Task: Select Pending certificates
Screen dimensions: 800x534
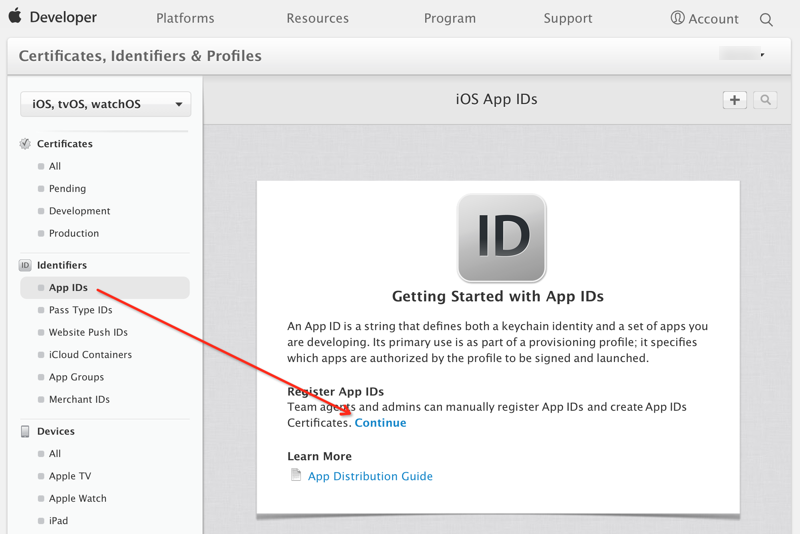Action: coord(67,189)
